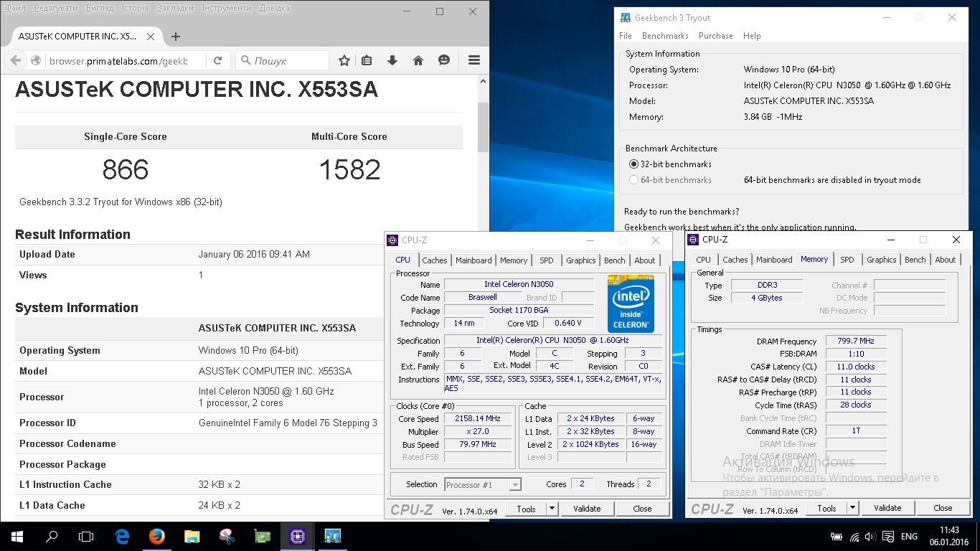Click the Firefox smiley face icon
980x551 pixels.
point(444,61)
